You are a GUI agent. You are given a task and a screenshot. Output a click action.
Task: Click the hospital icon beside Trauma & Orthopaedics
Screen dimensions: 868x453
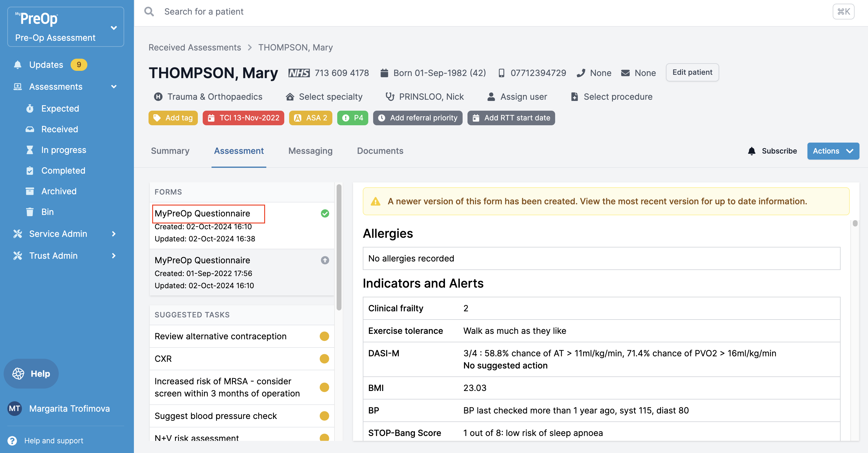point(158,97)
